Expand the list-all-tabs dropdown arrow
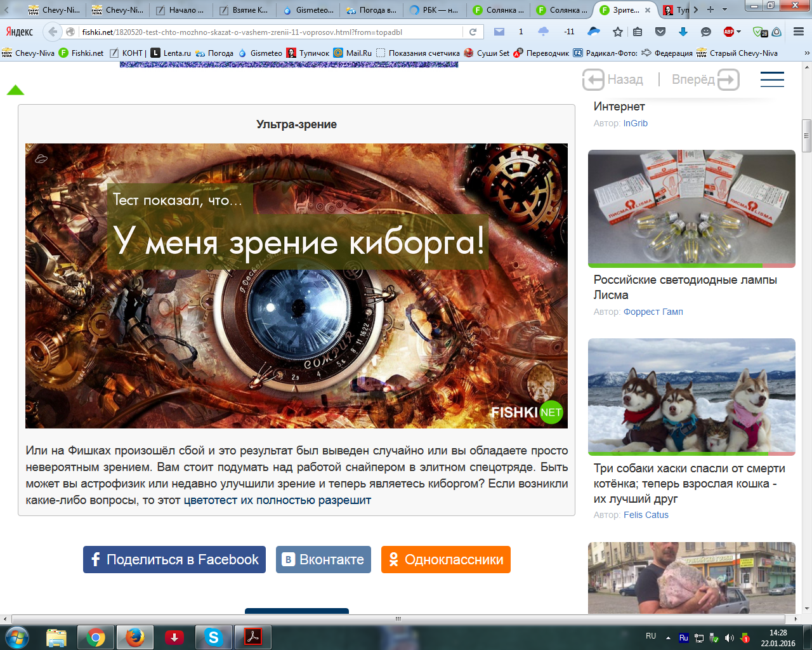Screen dimensions: 812x650 point(724,10)
